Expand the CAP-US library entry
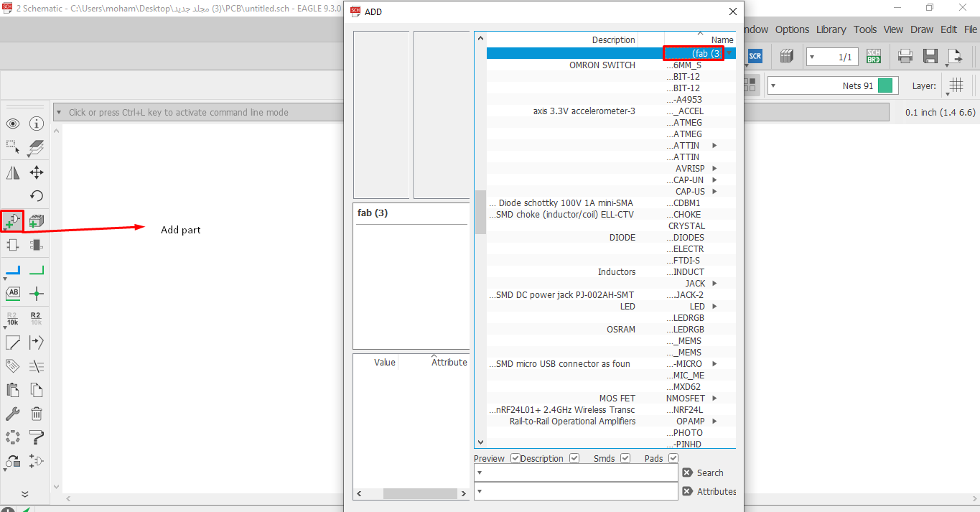This screenshot has height=512, width=980. [714, 192]
